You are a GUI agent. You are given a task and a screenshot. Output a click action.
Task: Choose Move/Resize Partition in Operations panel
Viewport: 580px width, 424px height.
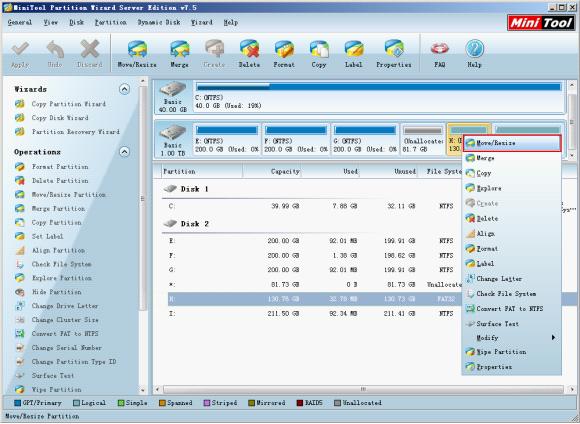(60, 195)
